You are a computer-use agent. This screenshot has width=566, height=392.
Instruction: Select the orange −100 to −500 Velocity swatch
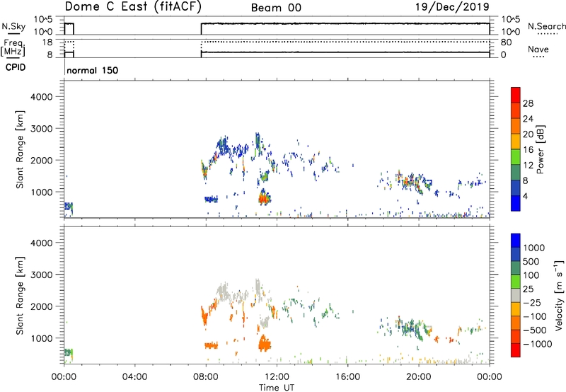[516, 323]
